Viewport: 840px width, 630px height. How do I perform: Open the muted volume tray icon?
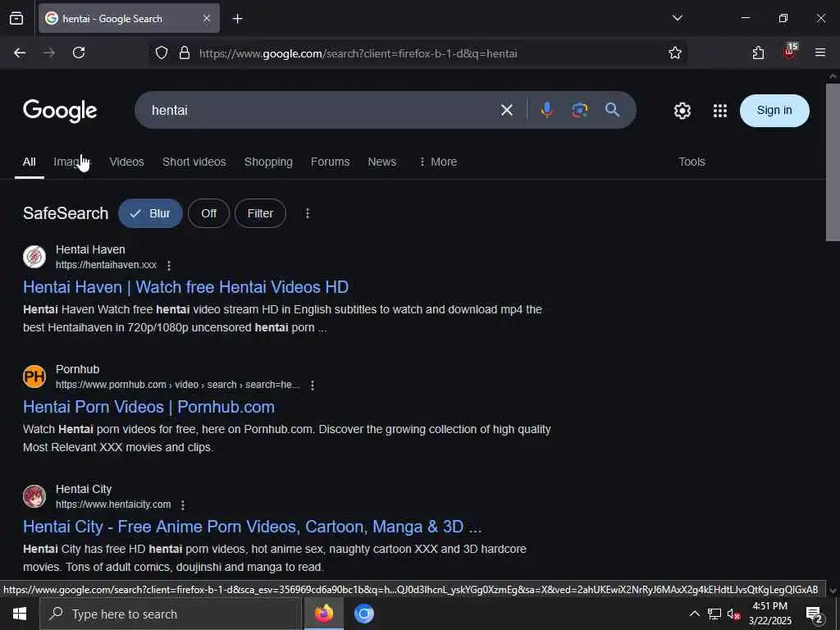[x=733, y=614]
